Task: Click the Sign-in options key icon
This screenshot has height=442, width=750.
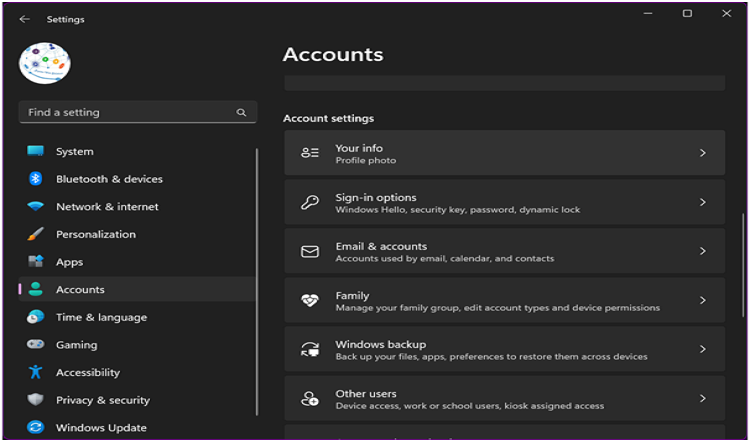Action: click(310, 202)
